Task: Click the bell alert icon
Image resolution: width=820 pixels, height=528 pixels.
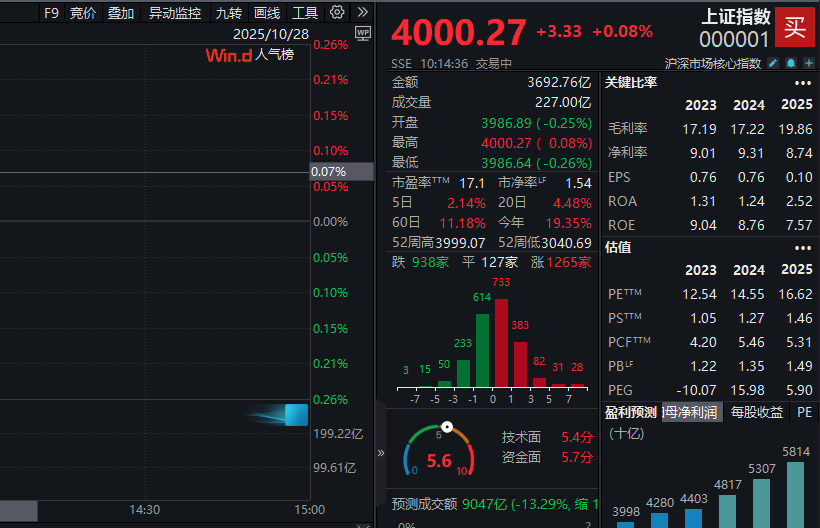Action: pyautogui.click(x=789, y=63)
